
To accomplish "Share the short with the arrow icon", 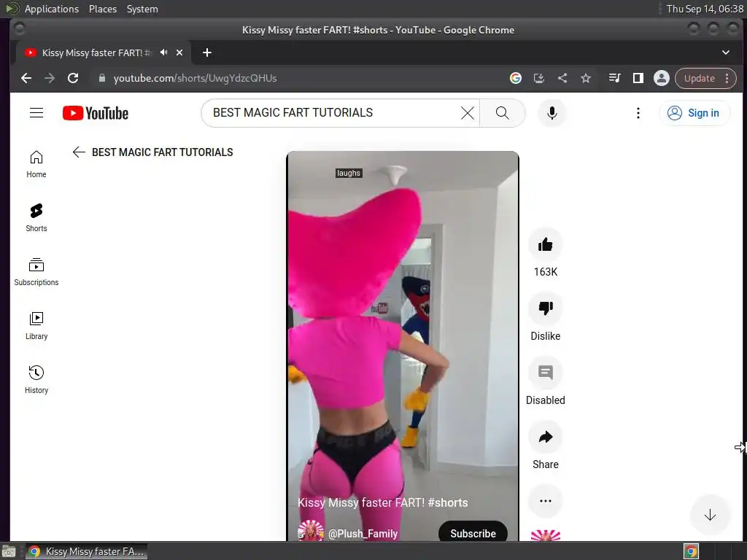I will point(546,437).
